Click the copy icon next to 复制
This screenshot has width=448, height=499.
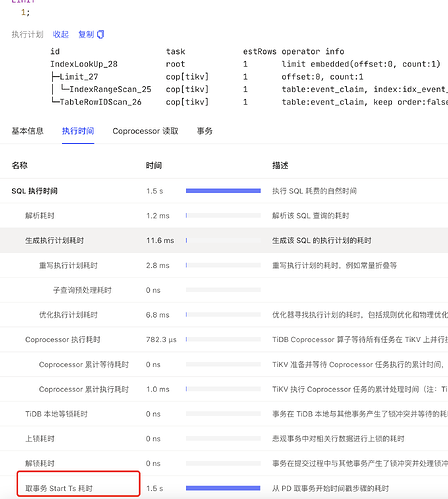tap(100, 34)
